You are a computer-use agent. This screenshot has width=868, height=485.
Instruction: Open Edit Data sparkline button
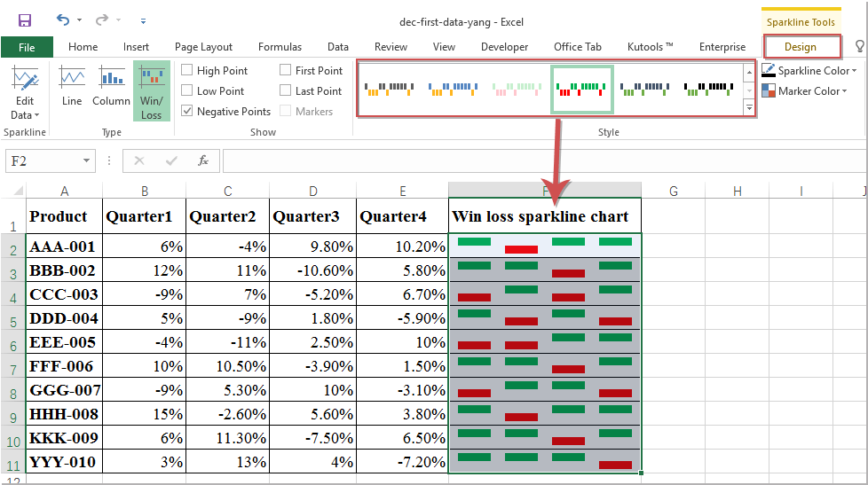[x=25, y=93]
